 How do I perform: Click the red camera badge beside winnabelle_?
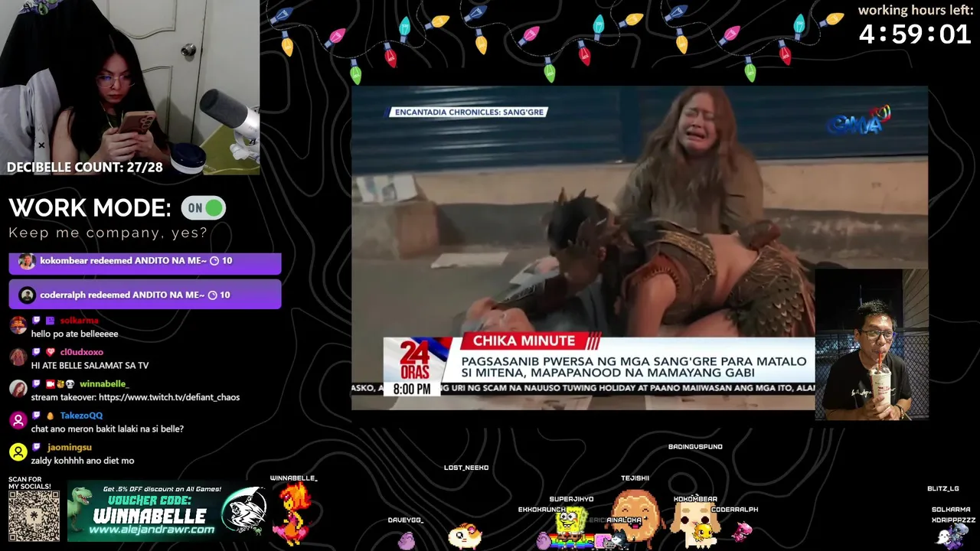click(50, 384)
